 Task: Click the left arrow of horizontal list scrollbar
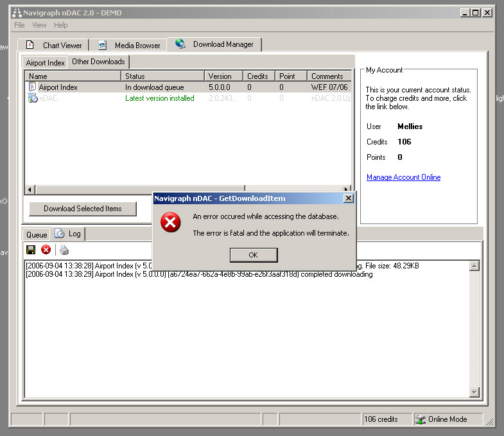(x=29, y=190)
